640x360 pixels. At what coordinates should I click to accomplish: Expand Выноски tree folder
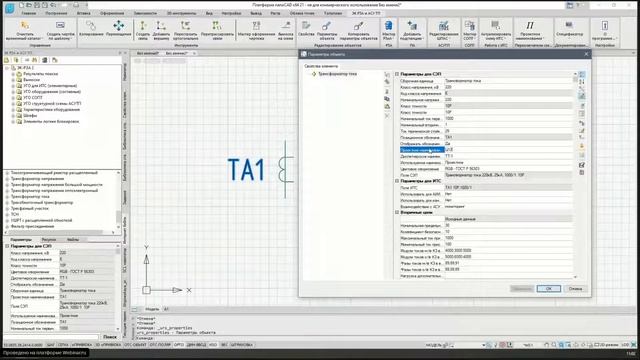click(13, 80)
